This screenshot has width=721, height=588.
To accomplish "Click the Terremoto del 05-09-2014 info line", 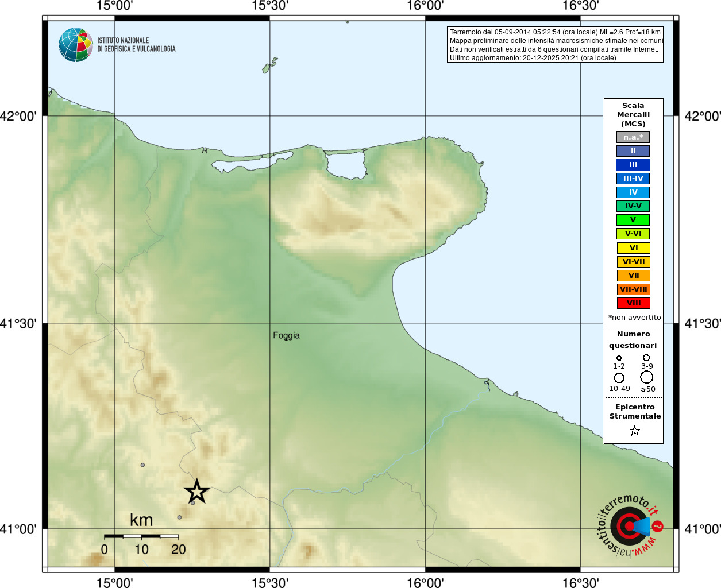I will click(555, 32).
